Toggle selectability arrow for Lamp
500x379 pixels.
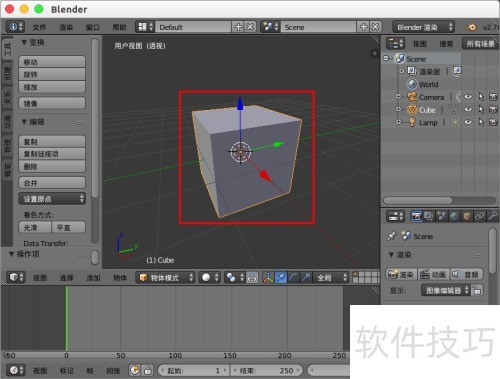pos(481,122)
